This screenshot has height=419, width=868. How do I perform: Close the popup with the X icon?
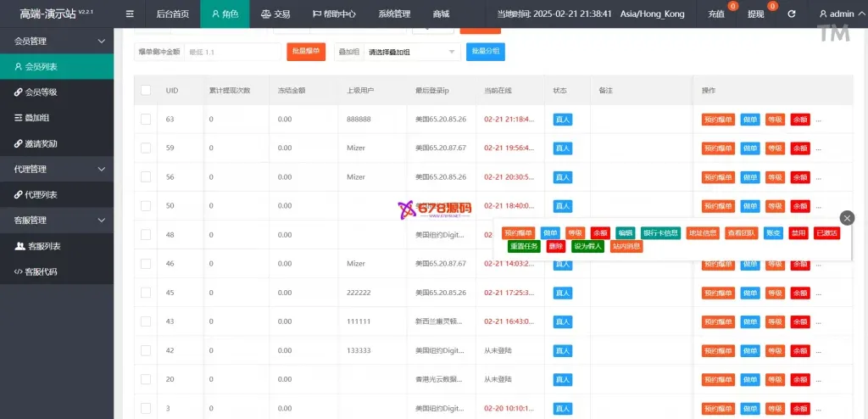click(x=846, y=218)
